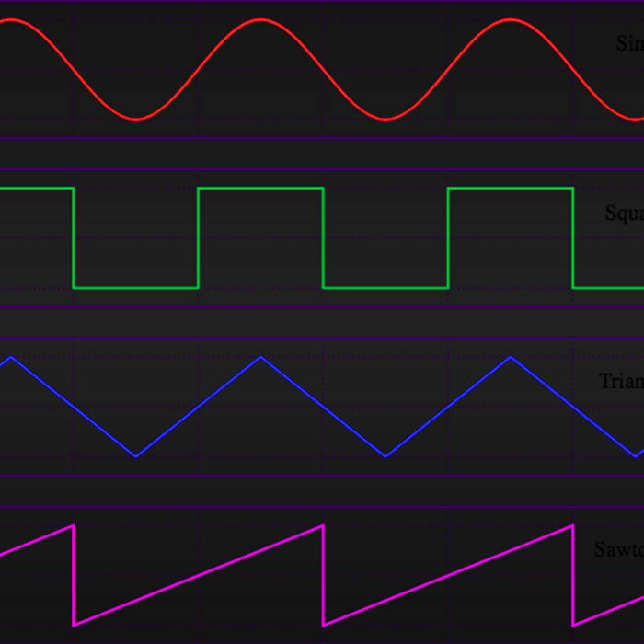Select the middle peak of magenta sawtooth wave
The image size is (644, 644).
click(x=323, y=525)
